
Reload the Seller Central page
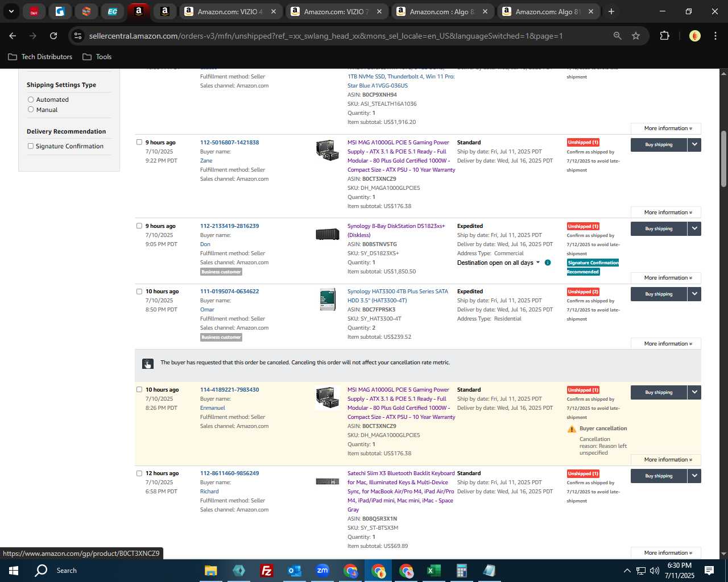click(x=53, y=36)
